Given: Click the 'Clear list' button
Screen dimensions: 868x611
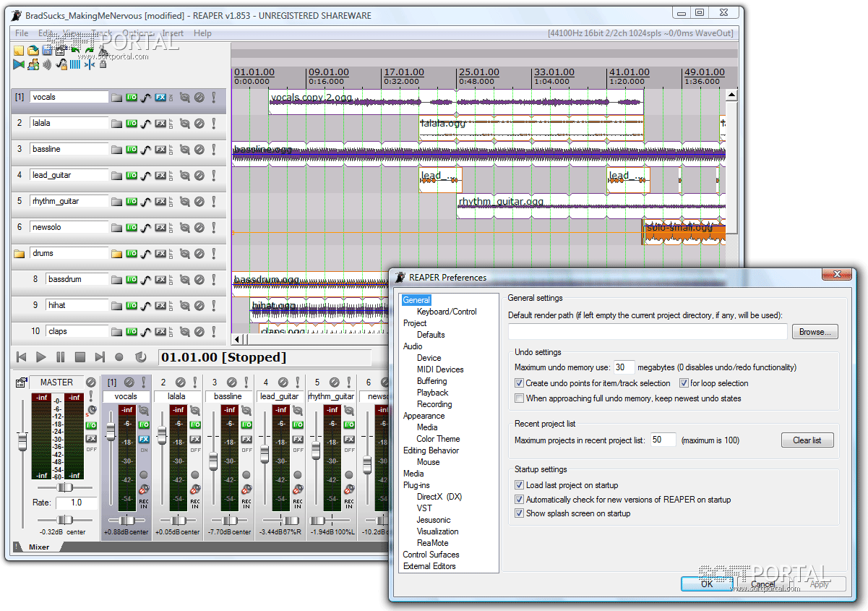Looking at the screenshot, I should click(807, 440).
